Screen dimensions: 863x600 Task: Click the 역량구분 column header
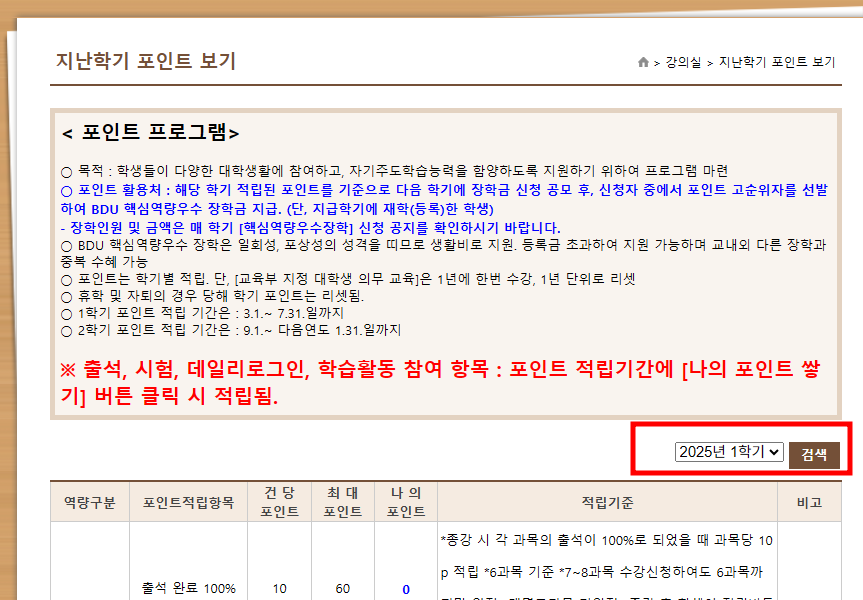point(90,502)
